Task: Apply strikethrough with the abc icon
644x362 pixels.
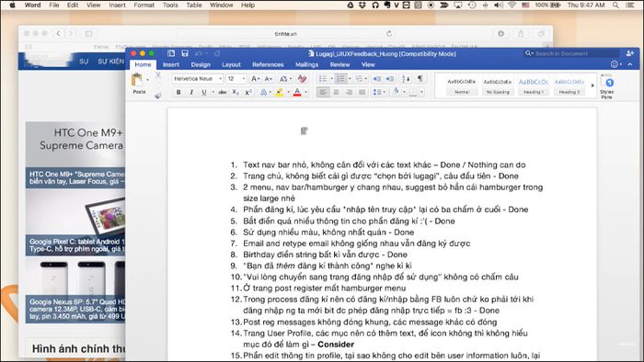Action: pos(223,93)
